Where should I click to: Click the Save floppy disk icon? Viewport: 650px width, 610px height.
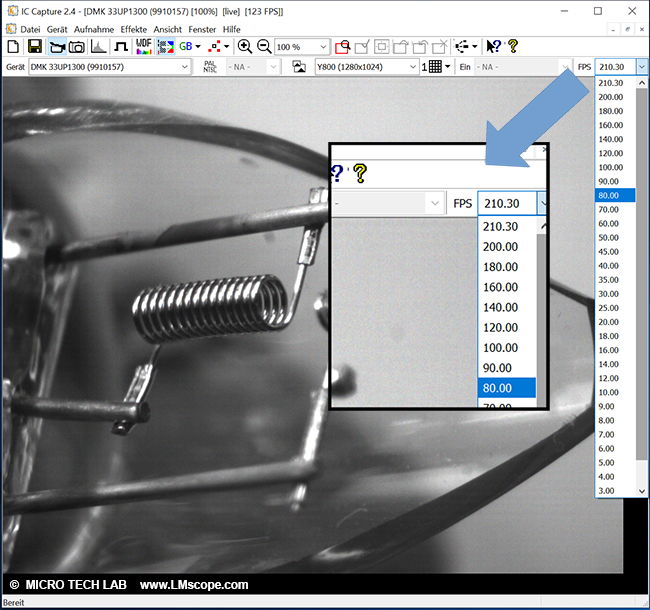coord(34,47)
